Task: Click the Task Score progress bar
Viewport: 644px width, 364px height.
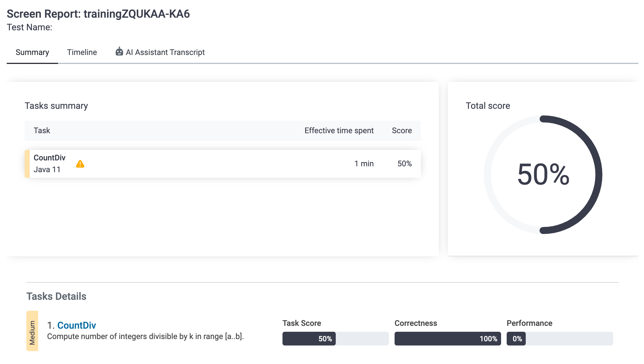Action: [335, 339]
